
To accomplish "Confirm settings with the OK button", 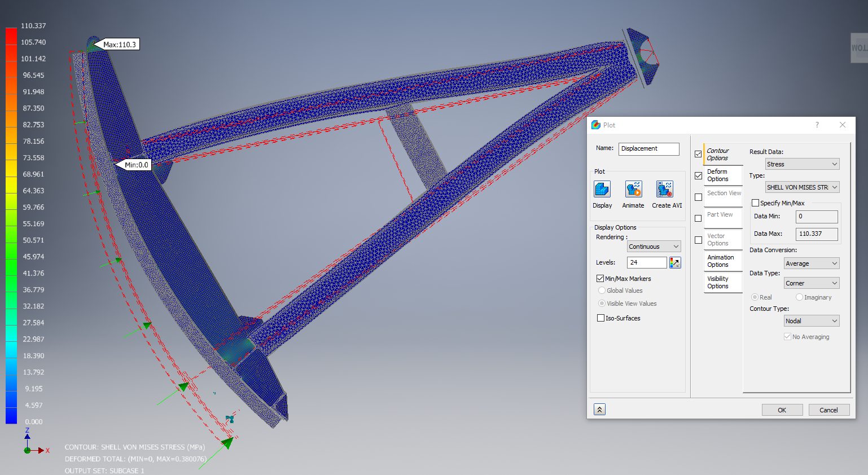I will coord(782,410).
